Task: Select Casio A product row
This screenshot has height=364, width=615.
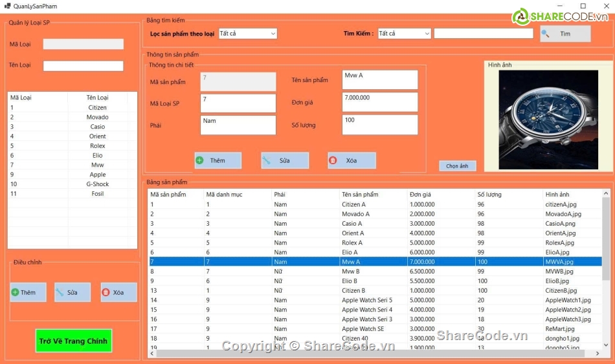Action: [375, 224]
